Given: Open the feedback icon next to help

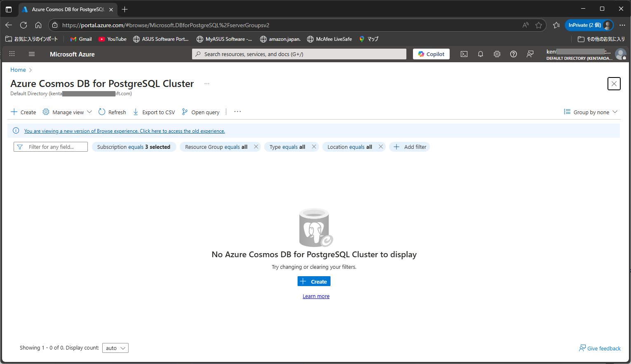Looking at the screenshot, I should (x=530, y=54).
